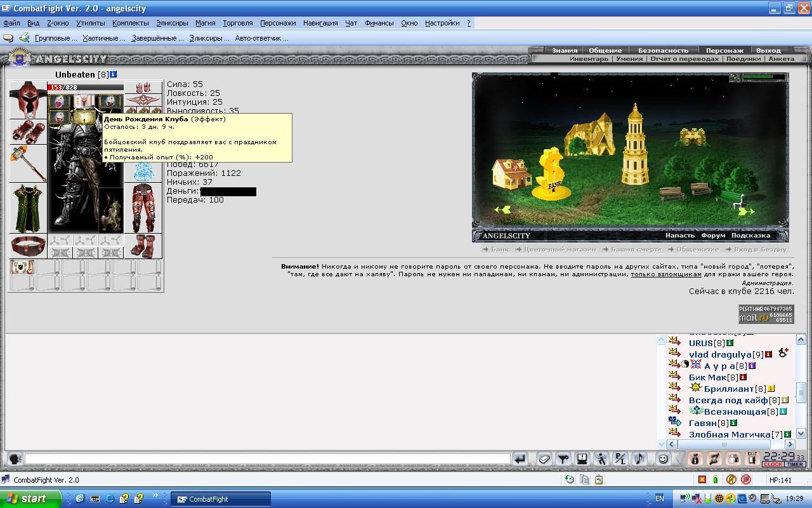Open the Авто-ответчик ... toolbar dropdown
The image size is (812, 508).
261,38
